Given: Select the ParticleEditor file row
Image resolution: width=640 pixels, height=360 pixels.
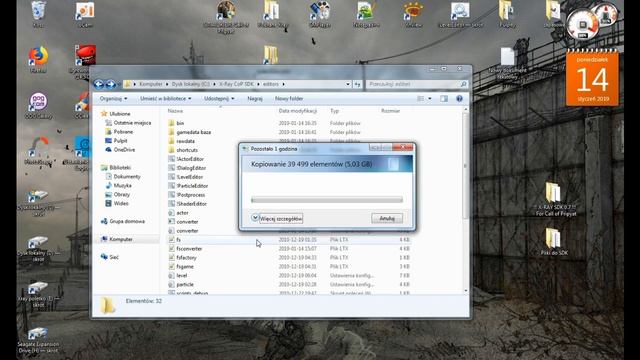Looking at the screenshot, I should [203, 186].
